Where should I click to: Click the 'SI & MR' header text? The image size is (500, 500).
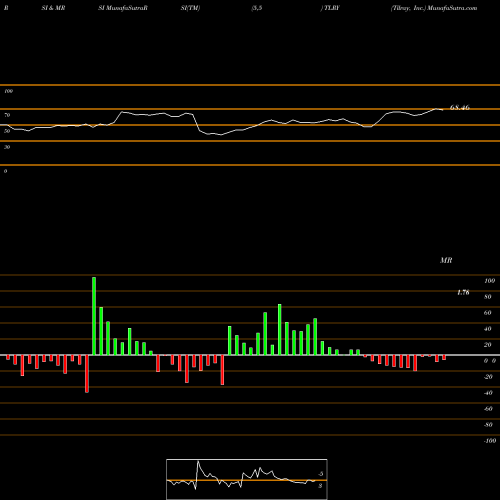click(x=53, y=8)
